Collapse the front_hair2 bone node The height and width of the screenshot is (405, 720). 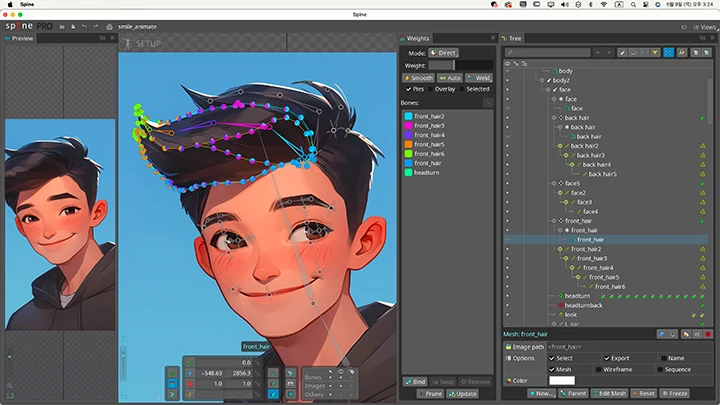point(560,249)
